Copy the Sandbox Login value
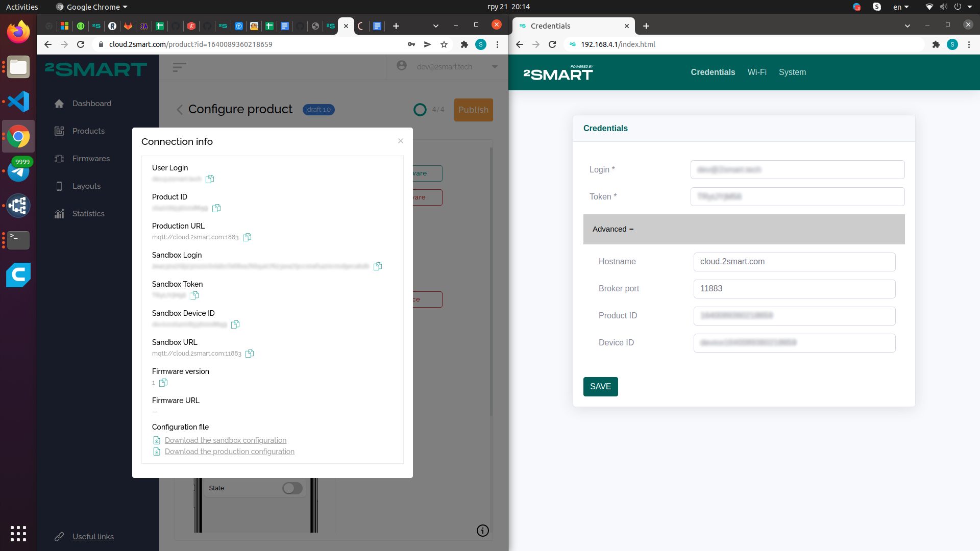Viewport: 980px width, 551px height. tap(378, 266)
